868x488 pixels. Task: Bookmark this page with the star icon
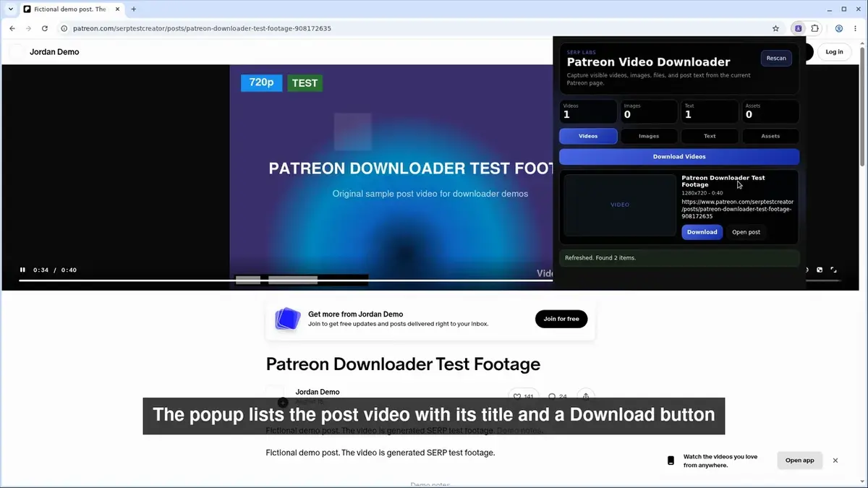click(x=775, y=28)
